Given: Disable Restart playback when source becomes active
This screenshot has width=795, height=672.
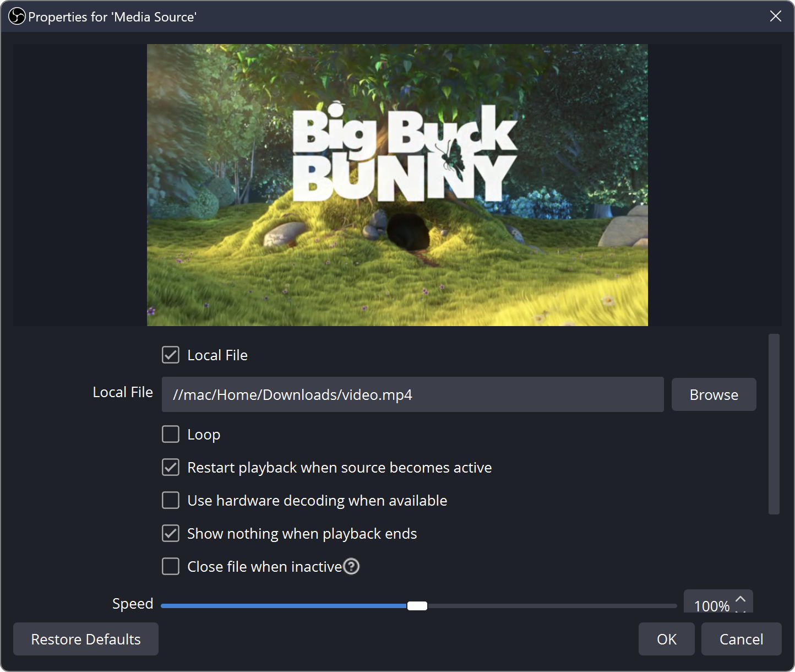Looking at the screenshot, I should (x=171, y=468).
